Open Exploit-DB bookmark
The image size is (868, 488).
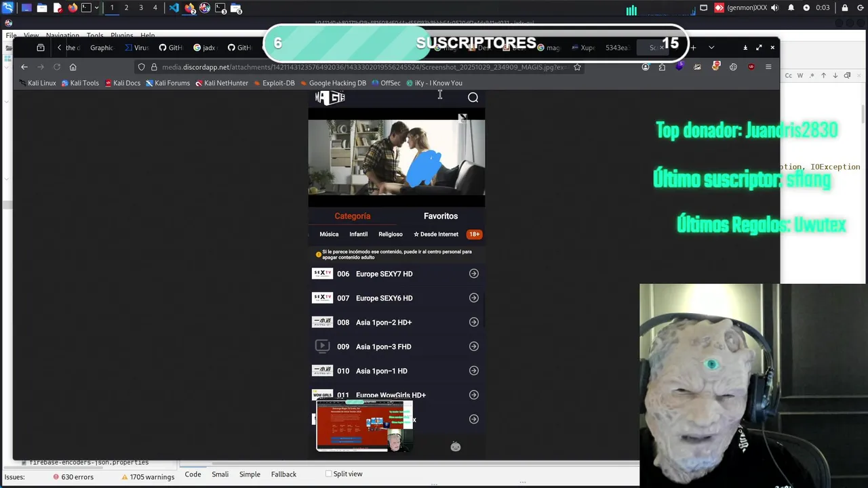pyautogui.click(x=274, y=83)
